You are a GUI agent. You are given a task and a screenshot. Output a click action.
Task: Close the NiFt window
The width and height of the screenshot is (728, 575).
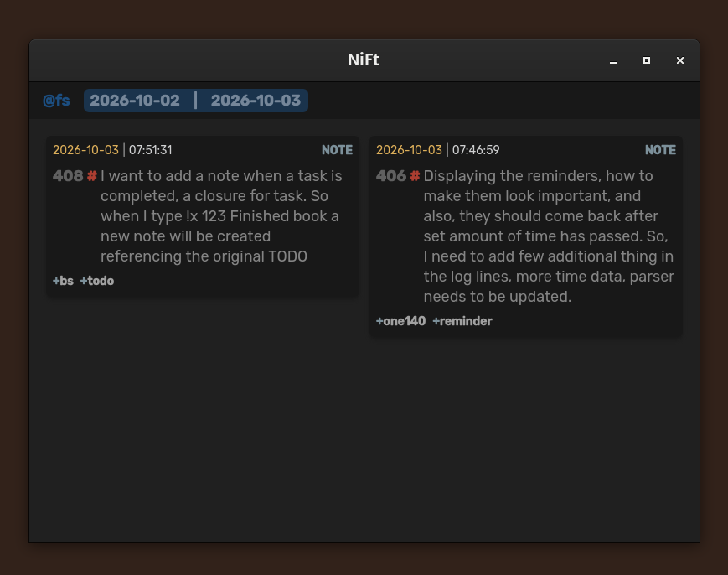pos(680,61)
